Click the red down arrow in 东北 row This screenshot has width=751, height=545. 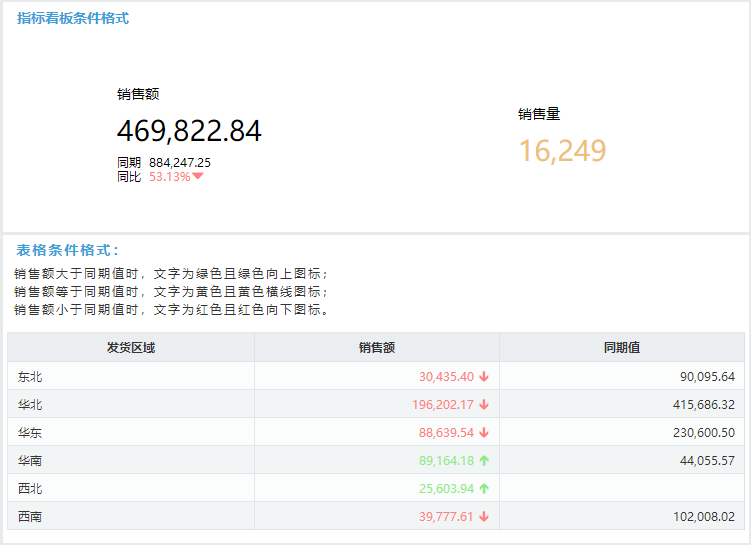(484, 376)
